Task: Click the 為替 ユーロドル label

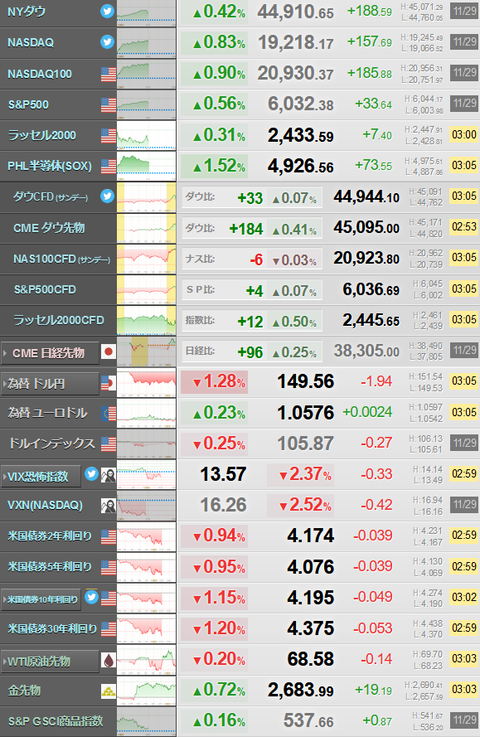Action: click(x=47, y=413)
